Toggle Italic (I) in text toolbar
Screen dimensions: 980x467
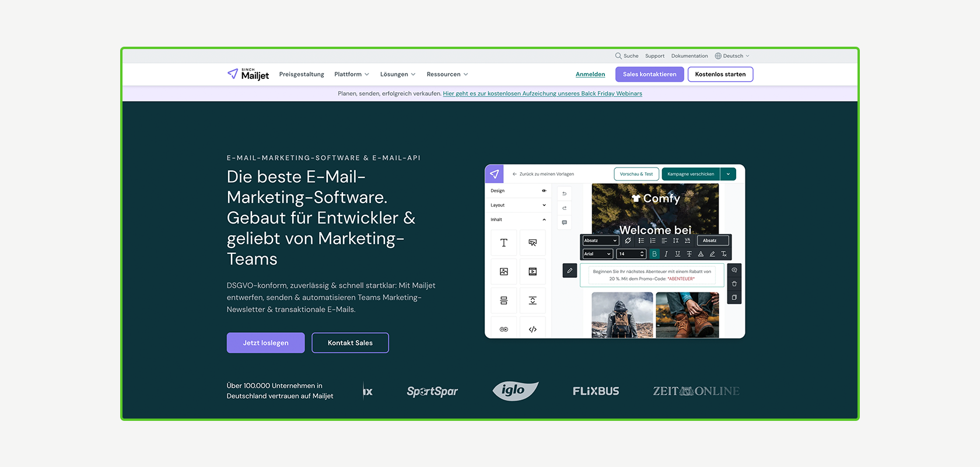click(x=666, y=254)
